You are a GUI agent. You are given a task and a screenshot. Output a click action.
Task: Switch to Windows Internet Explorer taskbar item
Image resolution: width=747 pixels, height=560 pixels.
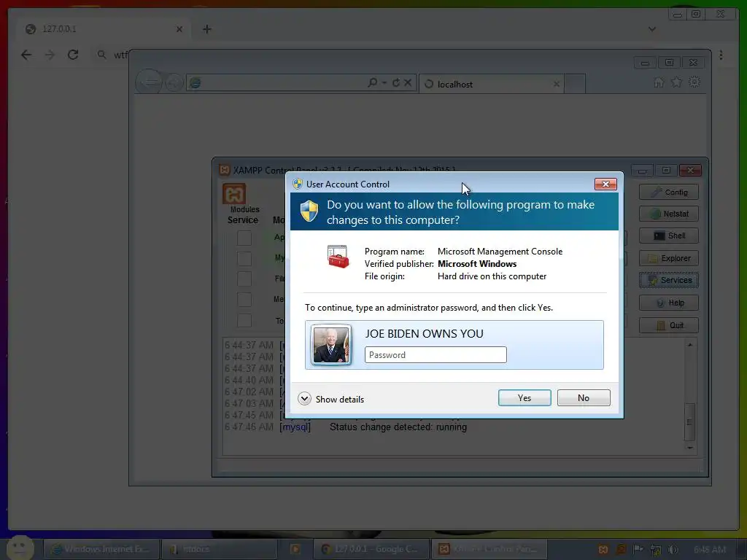click(x=101, y=549)
